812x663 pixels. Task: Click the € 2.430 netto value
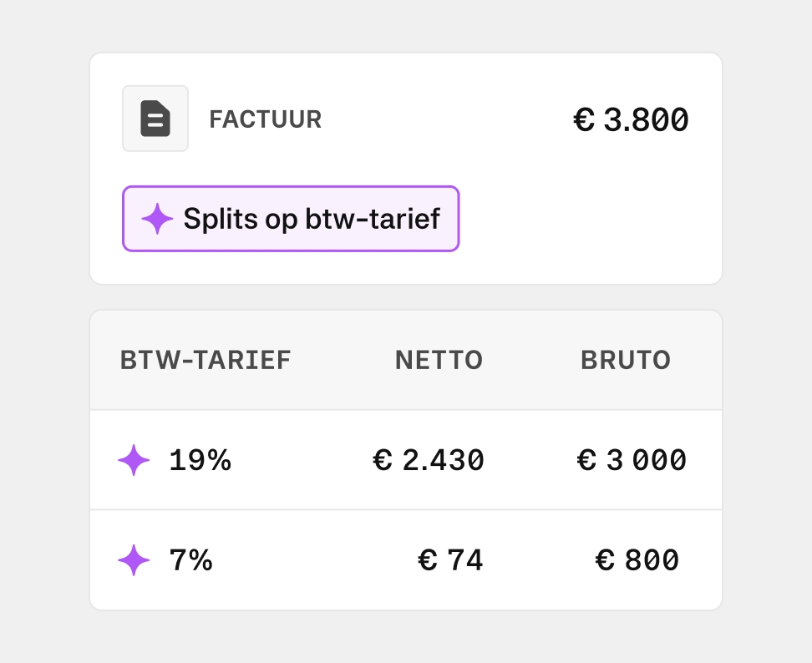(429, 460)
